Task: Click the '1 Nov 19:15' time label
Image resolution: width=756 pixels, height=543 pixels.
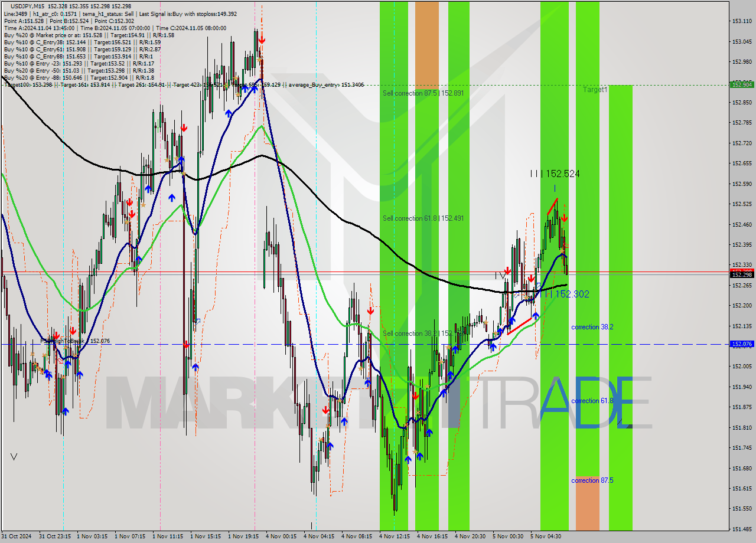Action: pos(243,537)
